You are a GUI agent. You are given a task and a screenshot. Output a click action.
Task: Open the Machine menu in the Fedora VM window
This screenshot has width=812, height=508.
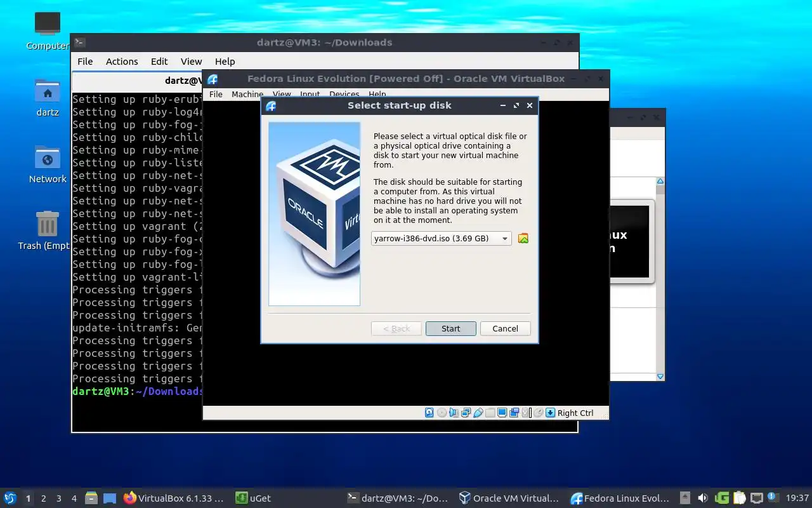(x=247, y=95)
